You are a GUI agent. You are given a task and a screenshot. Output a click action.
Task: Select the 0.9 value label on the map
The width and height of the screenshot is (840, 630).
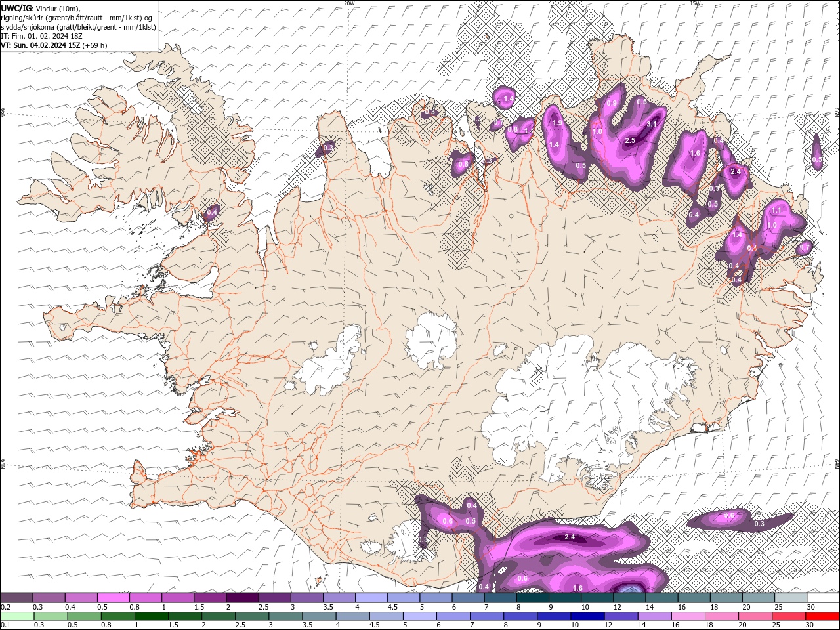(x=612, y=103)
